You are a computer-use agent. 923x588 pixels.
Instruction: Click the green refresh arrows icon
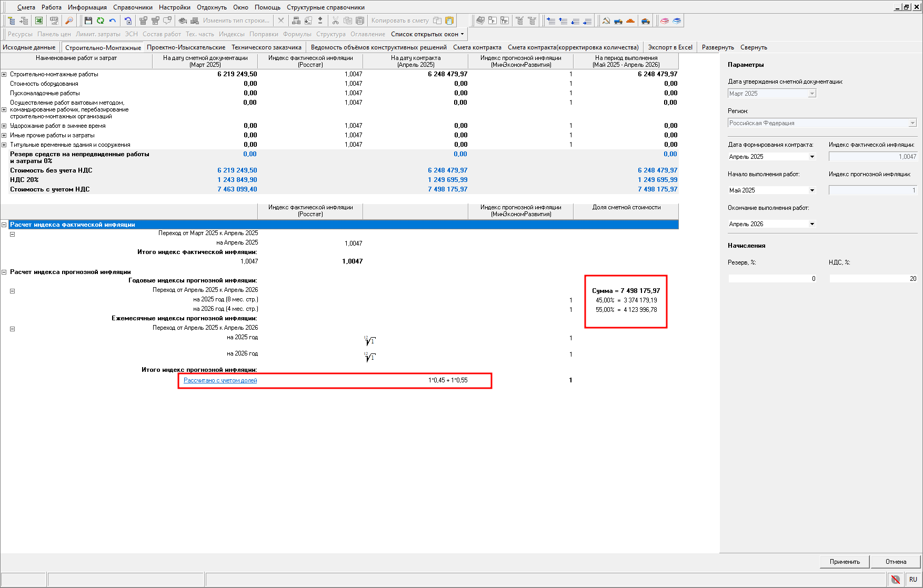[x=101, y=21]
